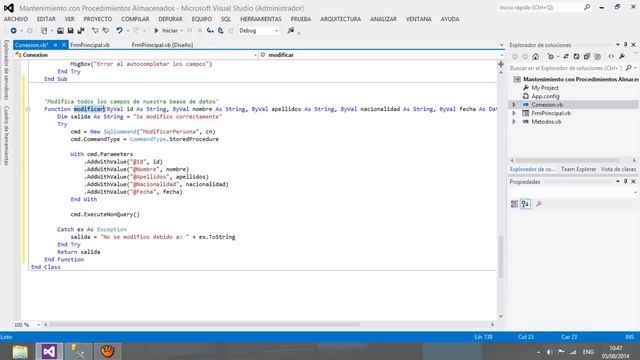Viewport: 640px width, 360px height.
Task: Click the Uncomment Selection toolbar icon
Action: point(106,31)
